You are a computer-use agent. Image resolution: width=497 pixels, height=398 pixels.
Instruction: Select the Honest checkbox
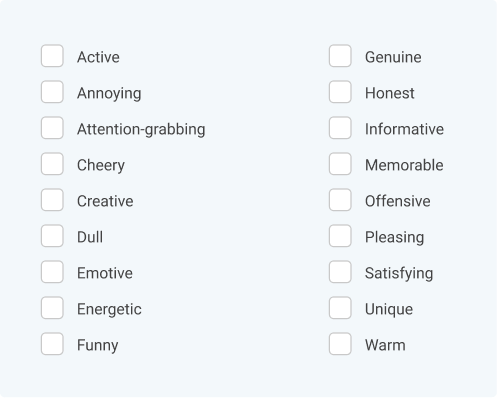coord(340,92)
